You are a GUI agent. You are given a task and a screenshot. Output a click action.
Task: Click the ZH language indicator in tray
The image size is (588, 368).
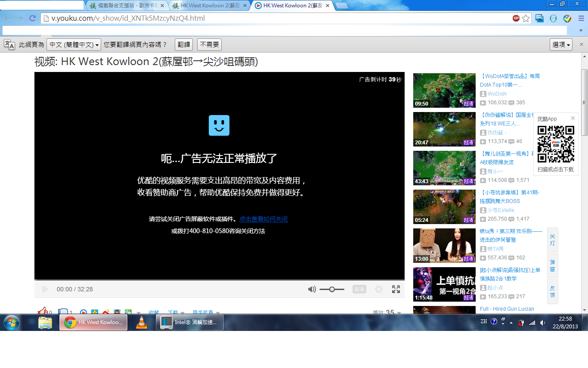coord(483,321)
